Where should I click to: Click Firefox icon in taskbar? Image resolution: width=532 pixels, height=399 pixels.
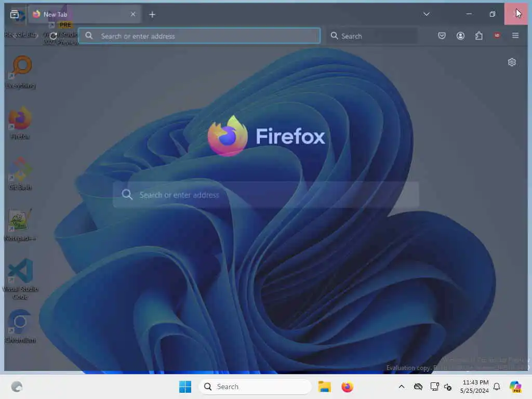click(348, 387)
